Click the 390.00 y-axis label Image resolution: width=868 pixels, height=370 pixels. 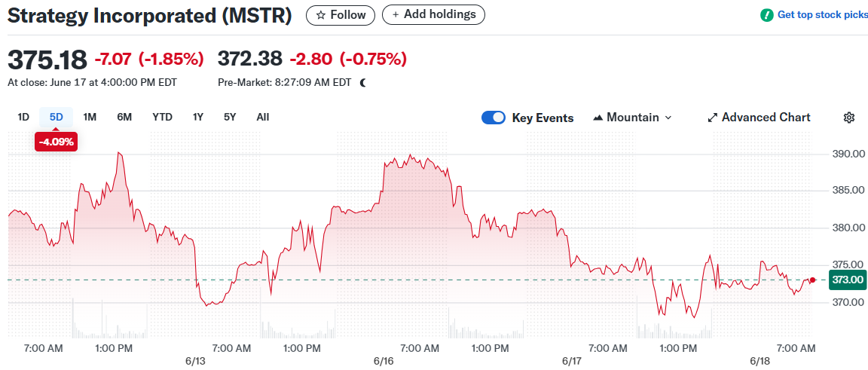point(848,154)
